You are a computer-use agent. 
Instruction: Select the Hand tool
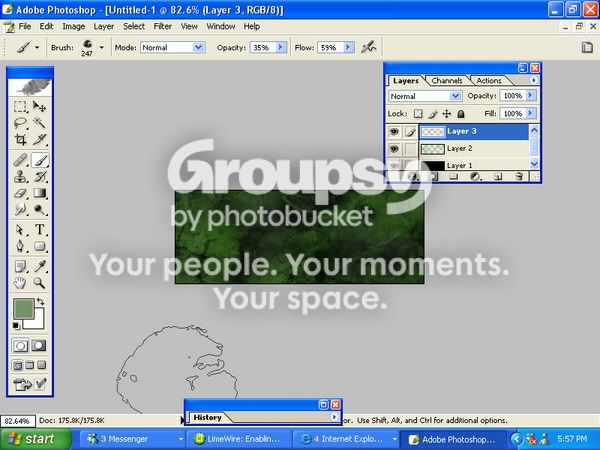tap(20, 283)
